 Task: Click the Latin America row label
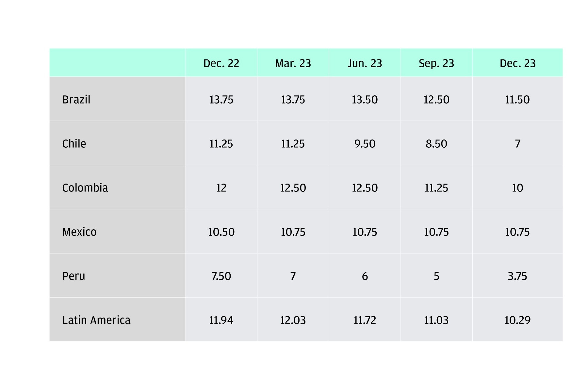click(x=96, y=320)
